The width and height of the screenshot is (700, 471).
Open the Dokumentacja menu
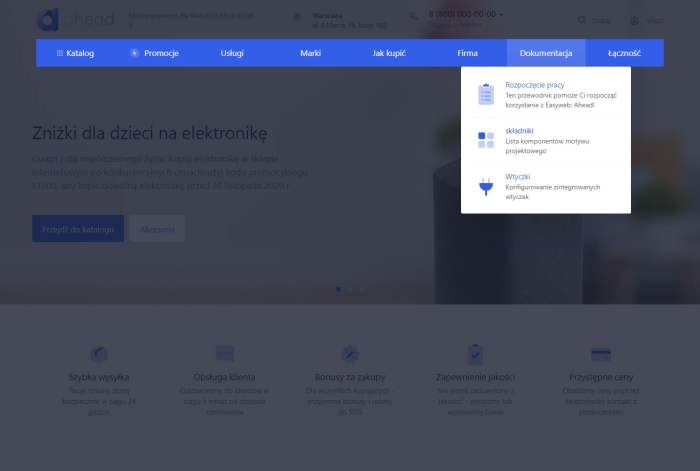click(x=546, y=53)
